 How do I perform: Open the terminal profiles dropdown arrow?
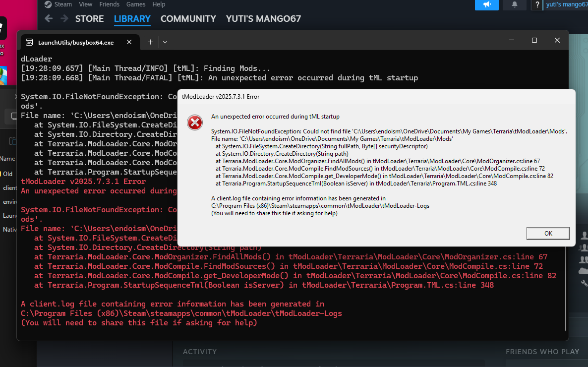tap(165, 42)
